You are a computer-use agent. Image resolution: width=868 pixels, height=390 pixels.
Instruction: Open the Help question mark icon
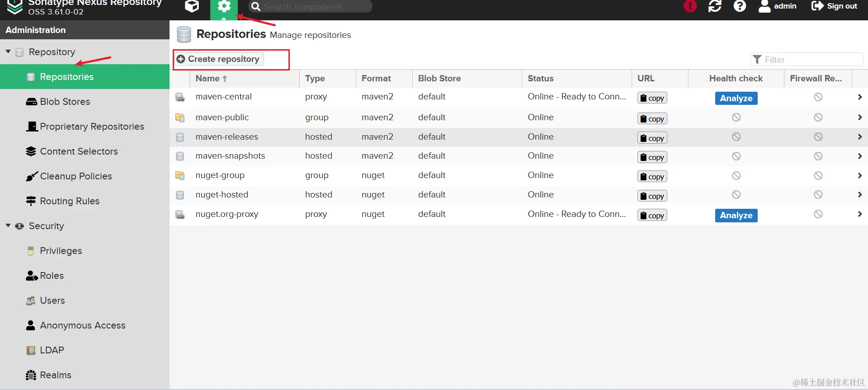(x=740, y=6)
